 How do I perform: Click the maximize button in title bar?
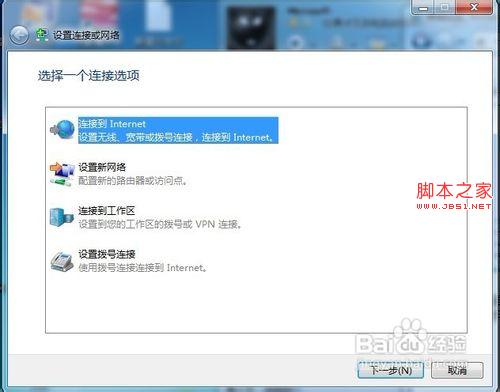tap(445, 7)
